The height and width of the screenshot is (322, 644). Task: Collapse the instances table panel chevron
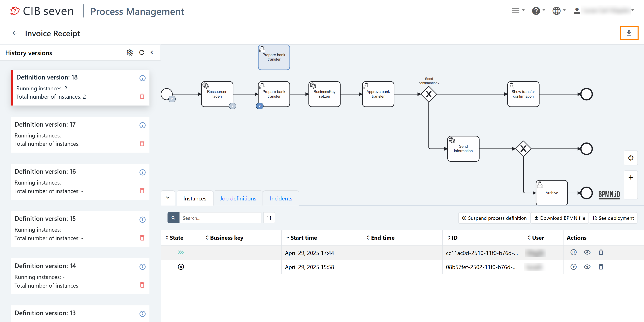point(168,198)
